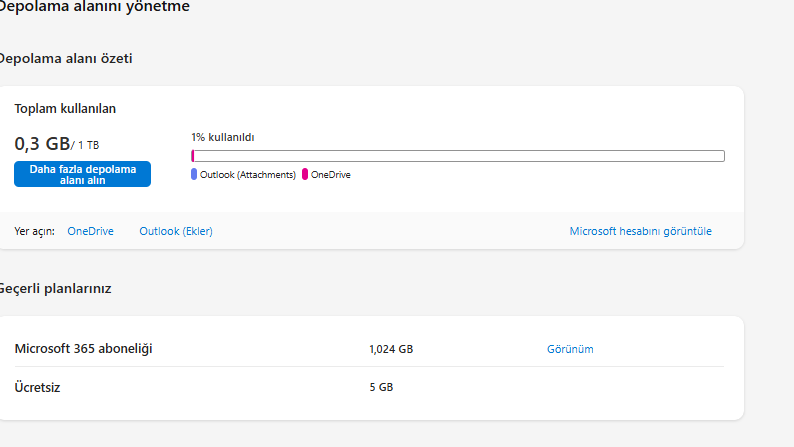Click the '/ 1 TB' total capacity text
Viewport: 794px width, 447px height.
point(85,145)
